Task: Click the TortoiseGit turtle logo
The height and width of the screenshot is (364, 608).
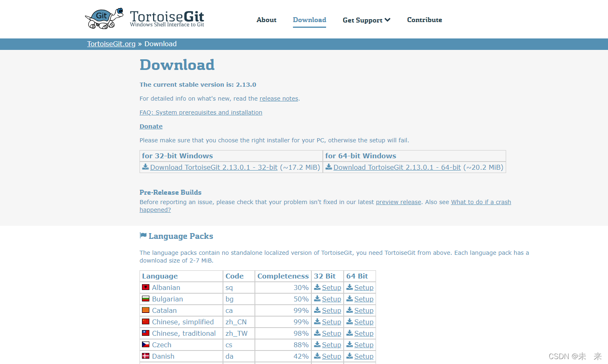Action: 104,18
